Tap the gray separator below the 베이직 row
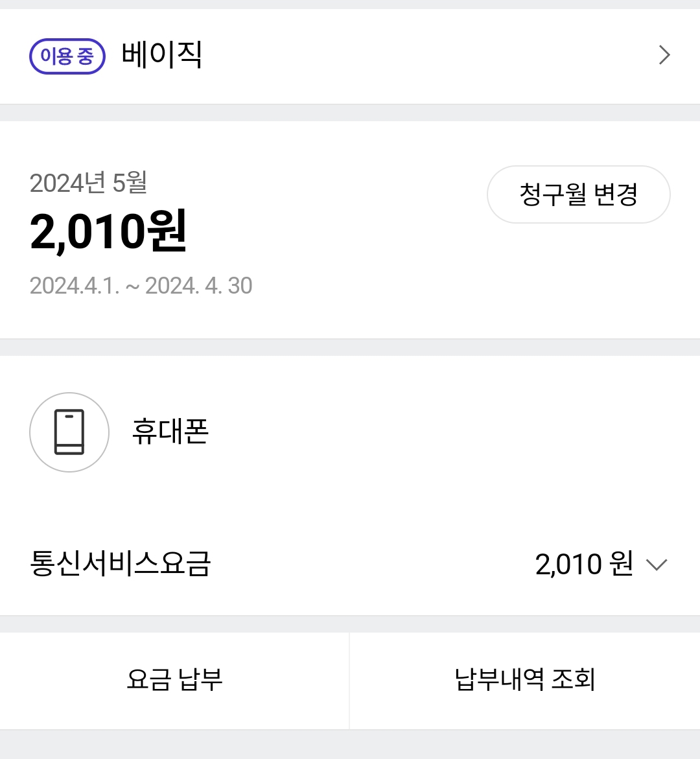This screenshot has height=759, width=700. click(350, 113)
